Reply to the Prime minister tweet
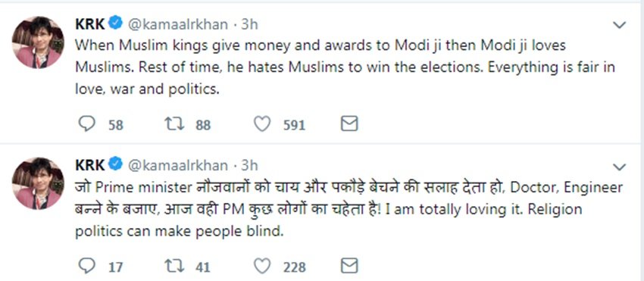Viewport: 644px width, 281px height. (x=86, y=266)
